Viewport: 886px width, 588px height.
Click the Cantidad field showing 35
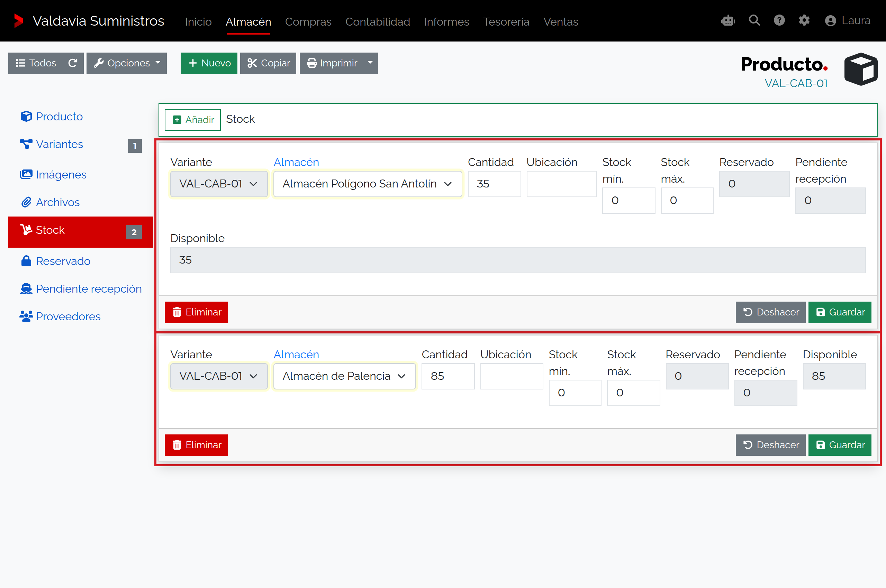tap(494, 184)
